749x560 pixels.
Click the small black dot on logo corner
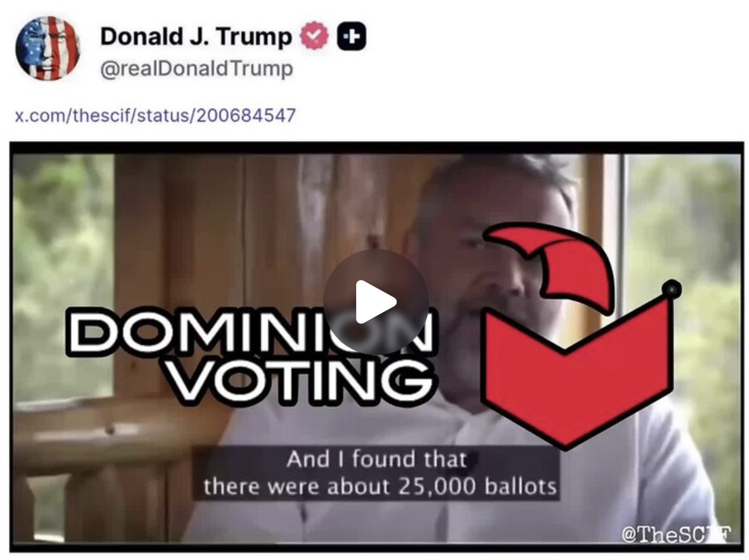(672, 289)
